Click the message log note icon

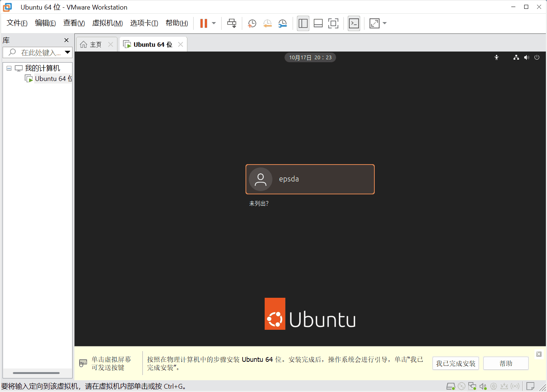[530, 386]
